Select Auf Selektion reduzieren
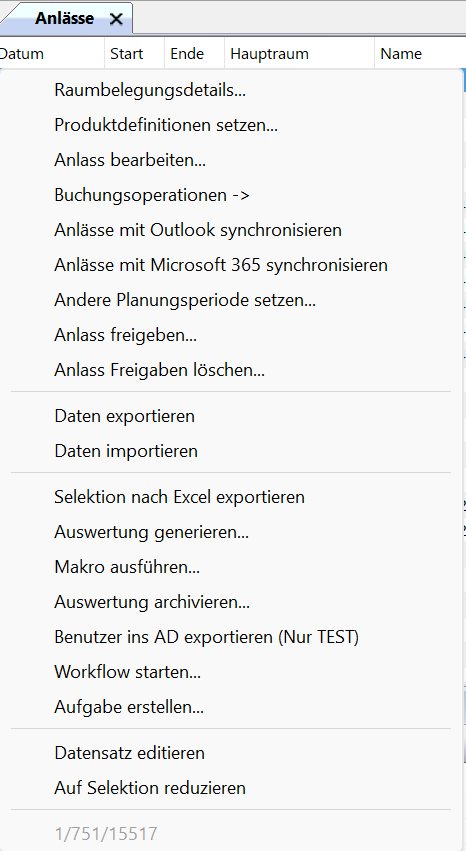This screenshot has height=851, width=466. [231, 788]
